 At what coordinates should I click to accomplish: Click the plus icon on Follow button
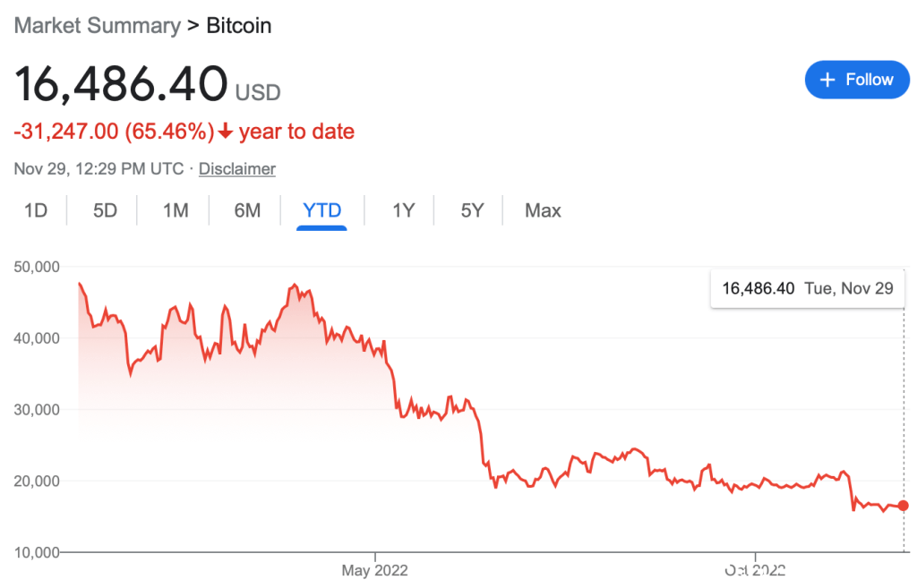pyautogui.click(x=827, y=80)
